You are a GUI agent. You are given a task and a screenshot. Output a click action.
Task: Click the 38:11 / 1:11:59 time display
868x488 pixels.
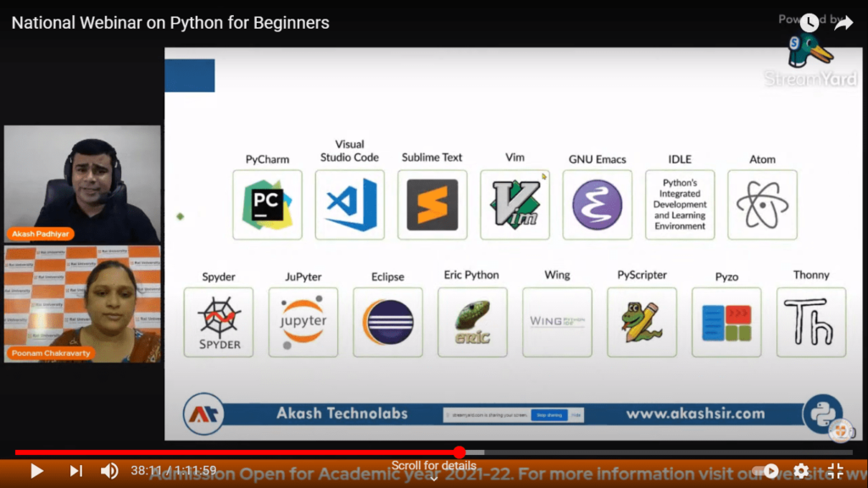pos(173,471)
